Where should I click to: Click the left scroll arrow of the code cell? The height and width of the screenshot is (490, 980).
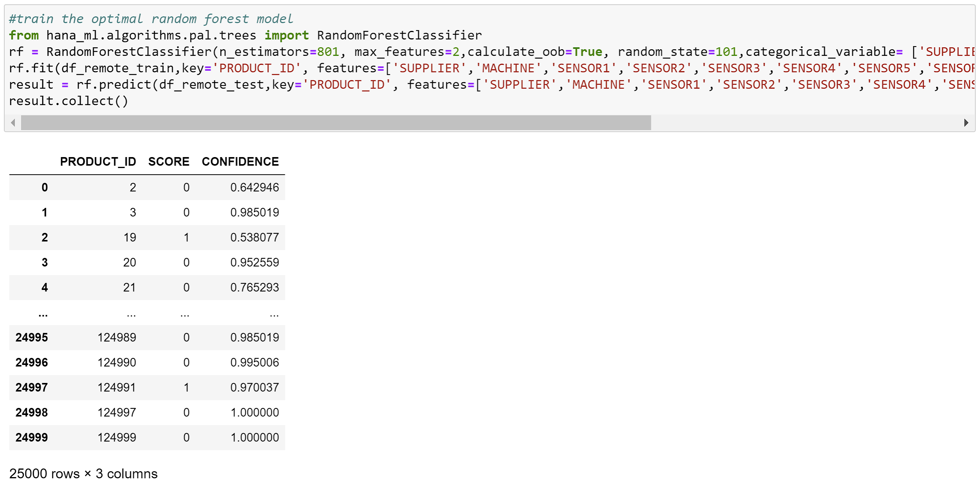13,123
